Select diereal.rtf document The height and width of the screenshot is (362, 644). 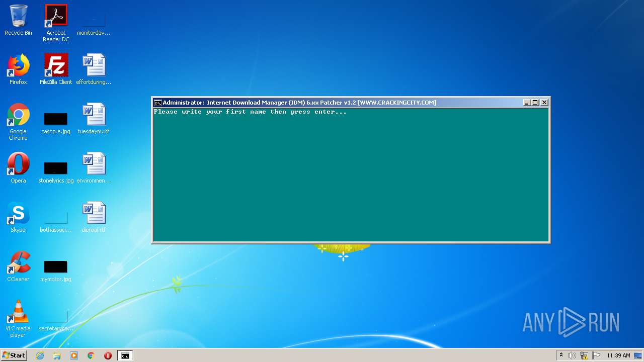click(x=94, y=217)
